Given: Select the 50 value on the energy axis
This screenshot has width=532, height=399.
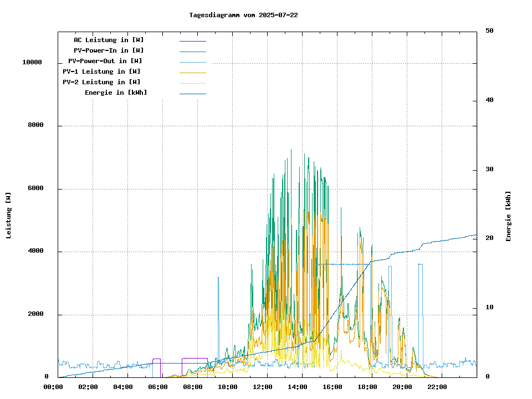Looking at the screenshot, I should click(x=489, y=31).
